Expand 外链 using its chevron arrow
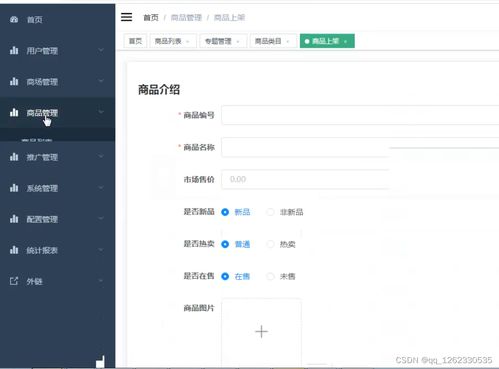 coord(101,281)
